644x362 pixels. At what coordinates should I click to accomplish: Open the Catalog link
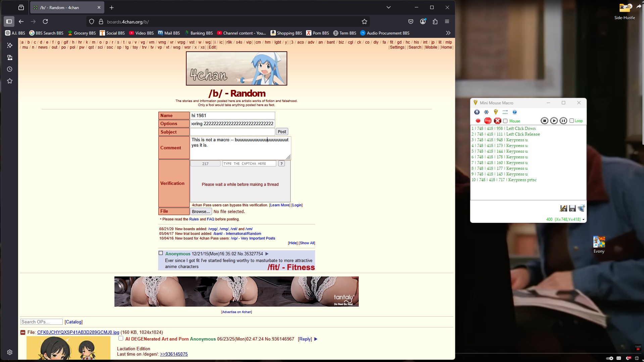pyautogui.click(x=73, y=322)
